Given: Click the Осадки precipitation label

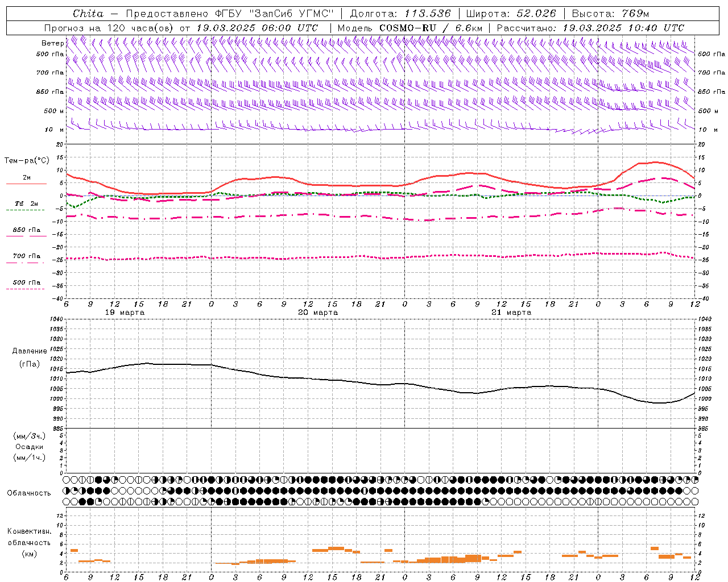Looking at the screenshot, I should (30, 447).
